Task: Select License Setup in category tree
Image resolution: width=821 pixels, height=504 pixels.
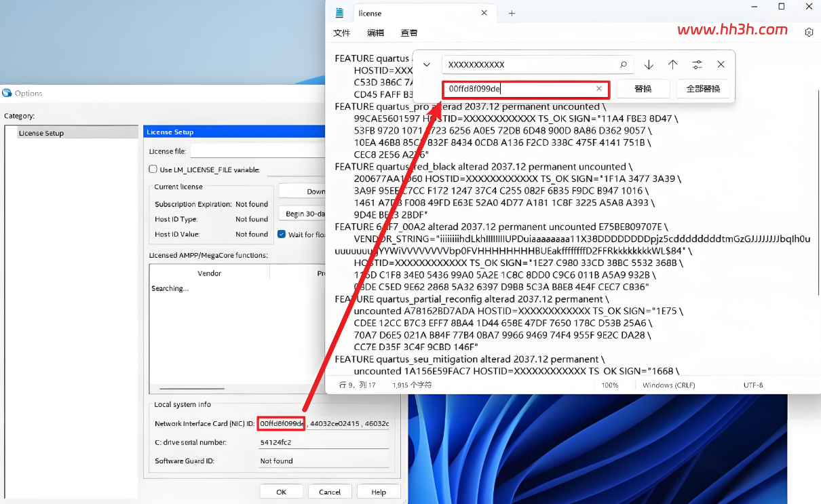Action: pos(41,133)
